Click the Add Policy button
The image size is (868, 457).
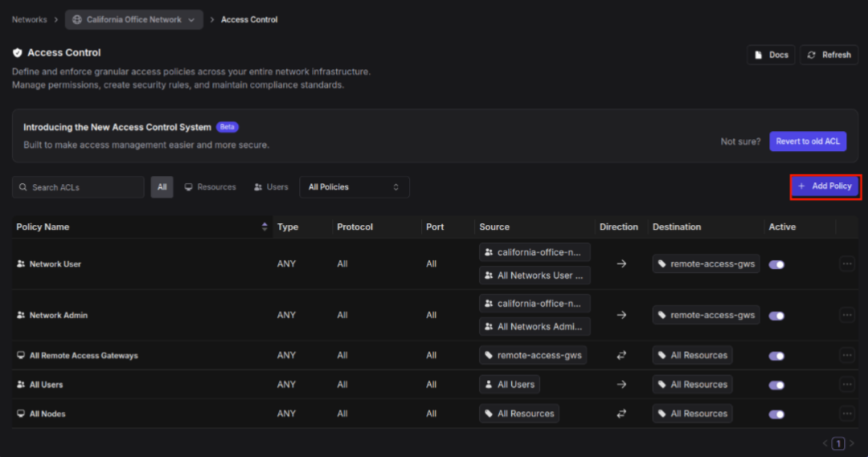click(x=825, y=186)
